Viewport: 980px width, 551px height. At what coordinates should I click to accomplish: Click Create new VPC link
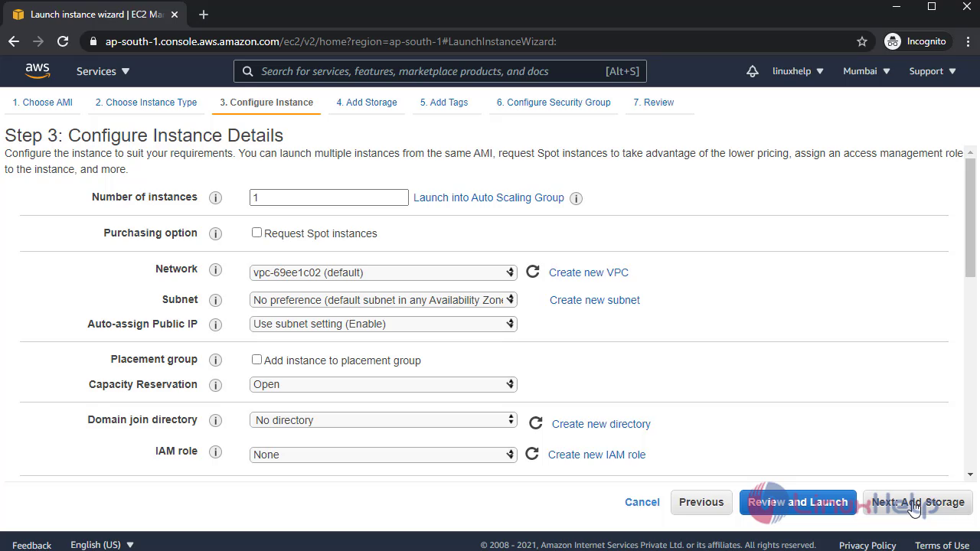589,272
